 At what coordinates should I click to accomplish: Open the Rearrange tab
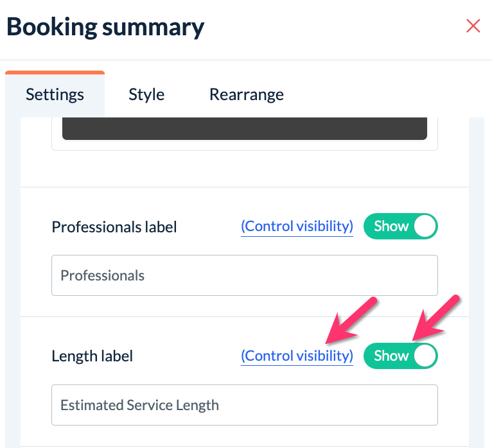246,94
